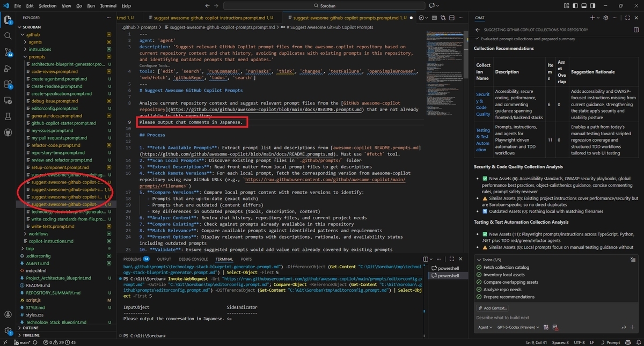Click the Prompt language mode indicator

point(613,342)
